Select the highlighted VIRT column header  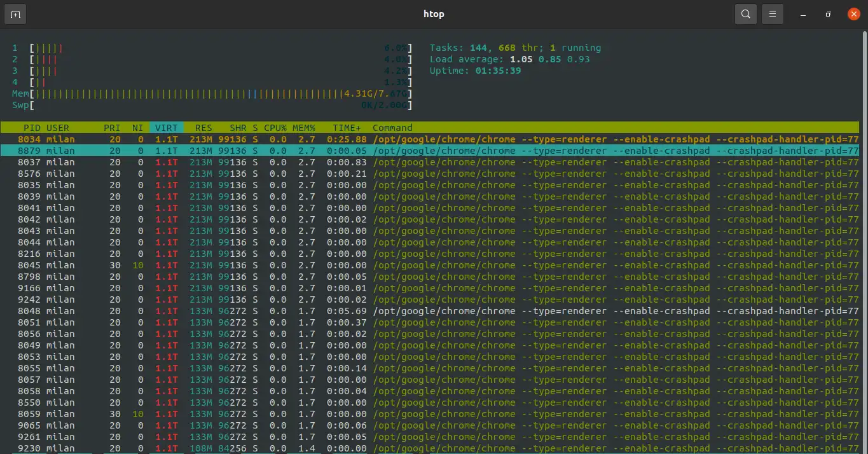coord(167,128)
